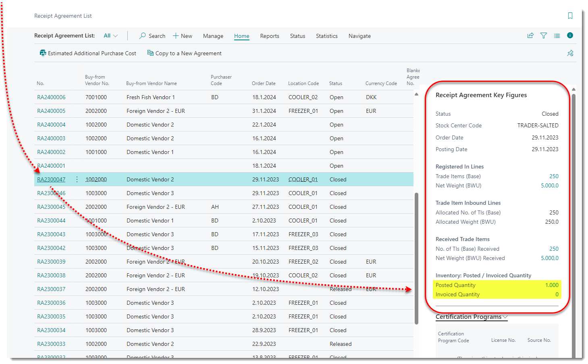Open the filter pane funnel icon
588x364 pixels.
pyautogui.click(x=544, y=35)
